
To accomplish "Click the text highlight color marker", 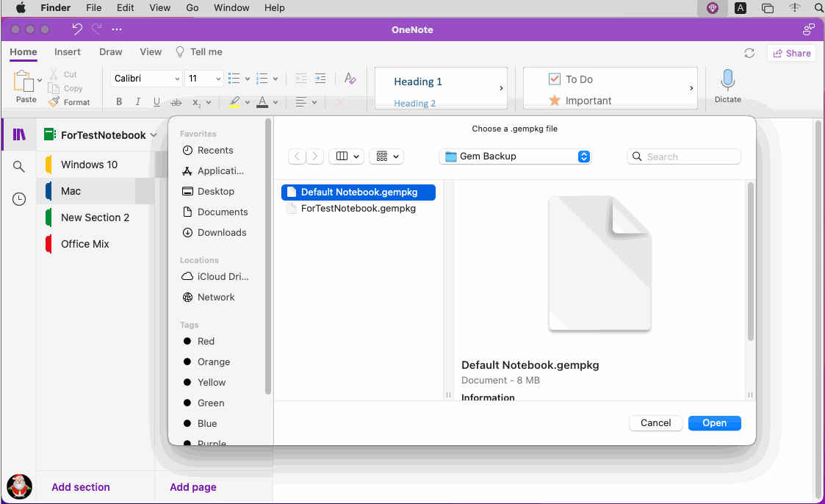I will [x=234, y=101].
